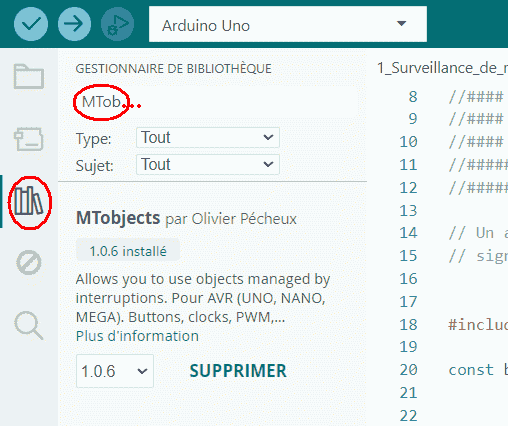Viewport: 508px width, 426px height.
Task: Follow the Plus d'information link
Action: (x=137, y=336)
